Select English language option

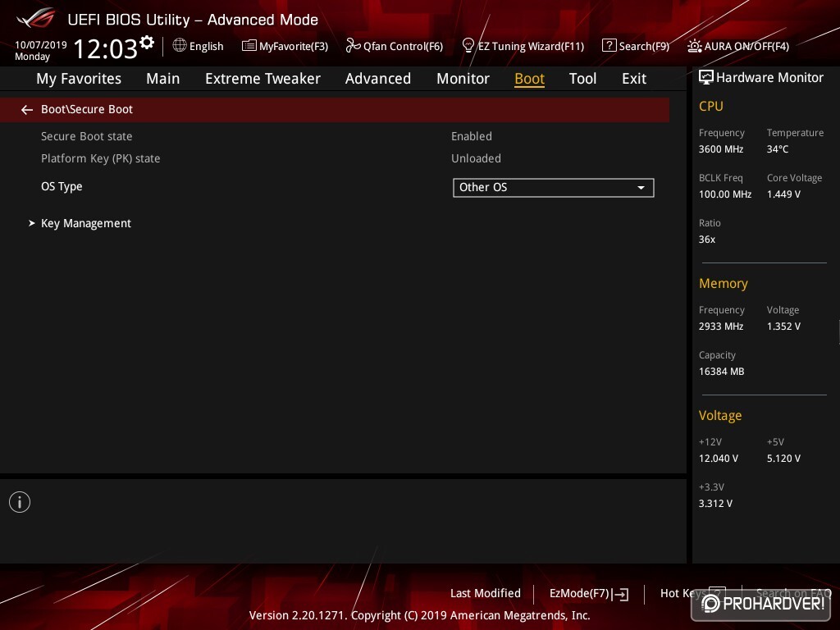(206, 47)
